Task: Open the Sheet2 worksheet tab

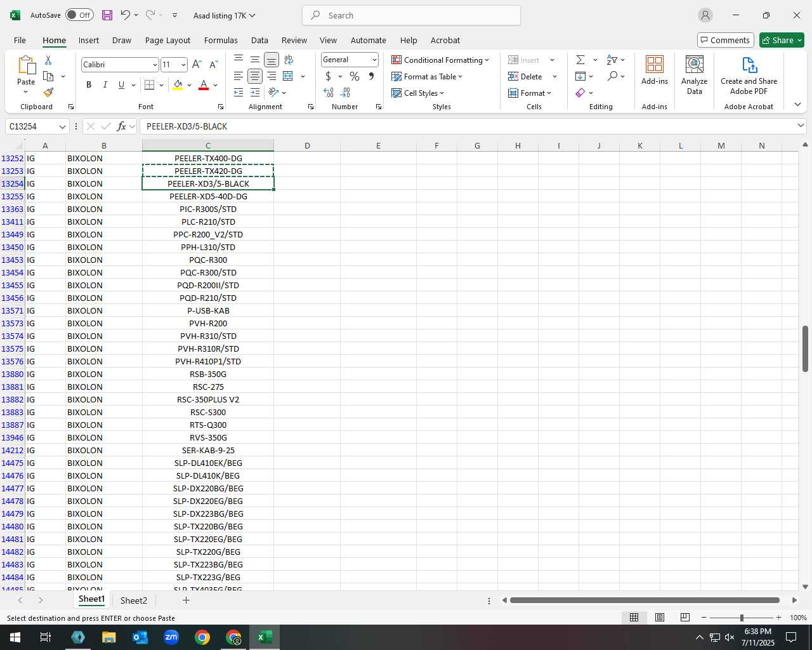Action: tap(133, 600)
